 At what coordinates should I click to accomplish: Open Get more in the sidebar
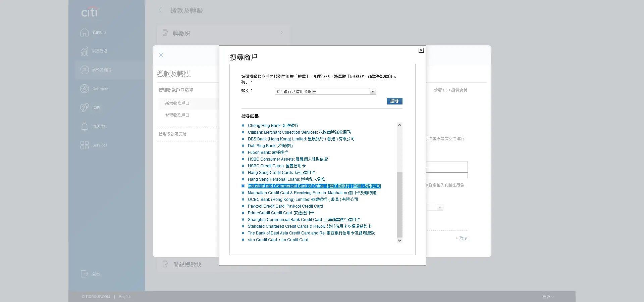(100, 89)
